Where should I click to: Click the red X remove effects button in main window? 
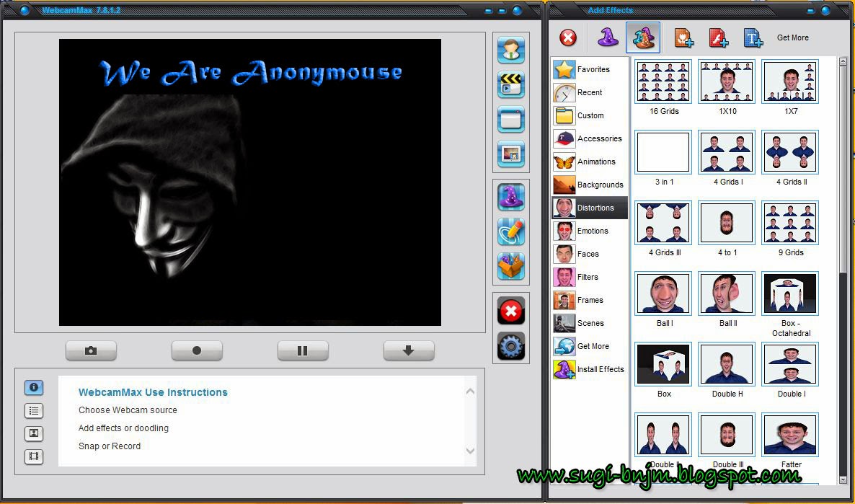click(x=511, y=311)
